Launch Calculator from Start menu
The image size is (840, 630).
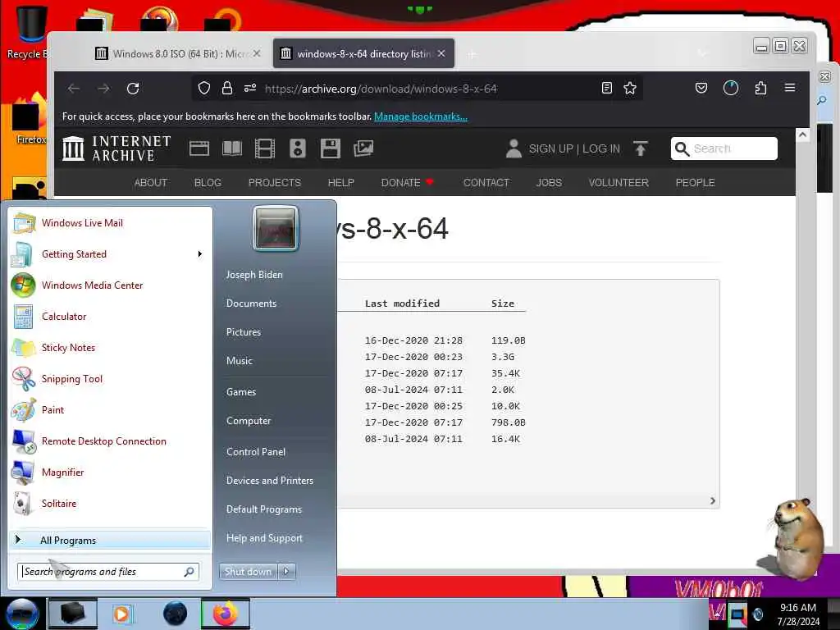tap(110, 316)
